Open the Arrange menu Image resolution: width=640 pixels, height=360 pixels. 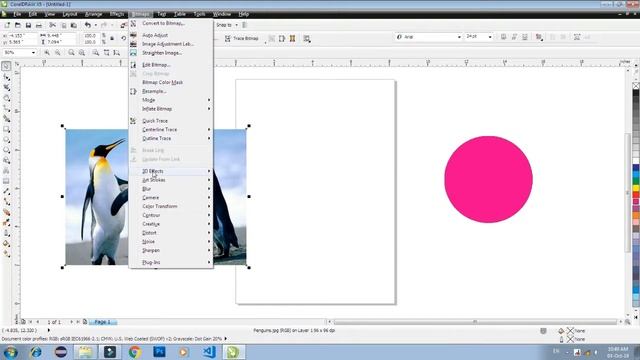[x=93, y=14]
